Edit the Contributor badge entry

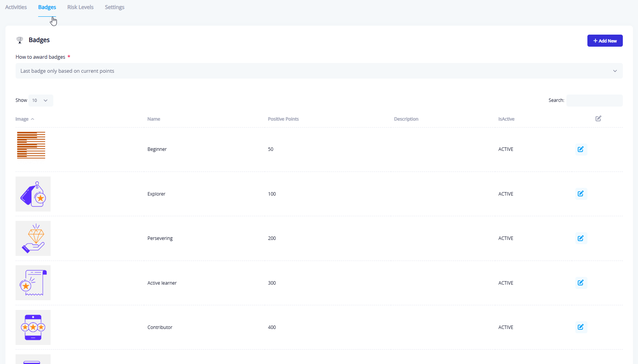pyautogui.click(x=581, y=327)
